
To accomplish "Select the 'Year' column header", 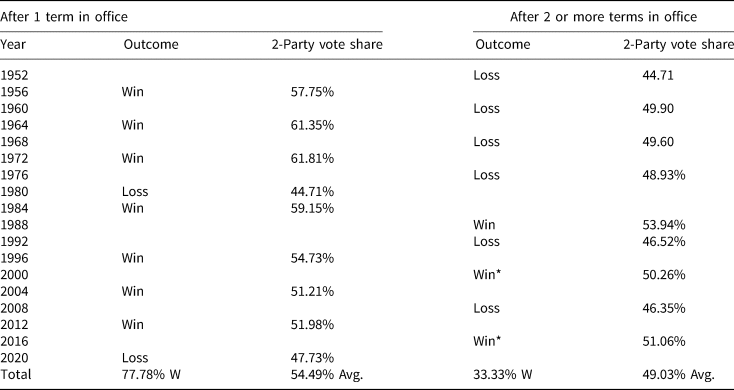I will (13, 44).
